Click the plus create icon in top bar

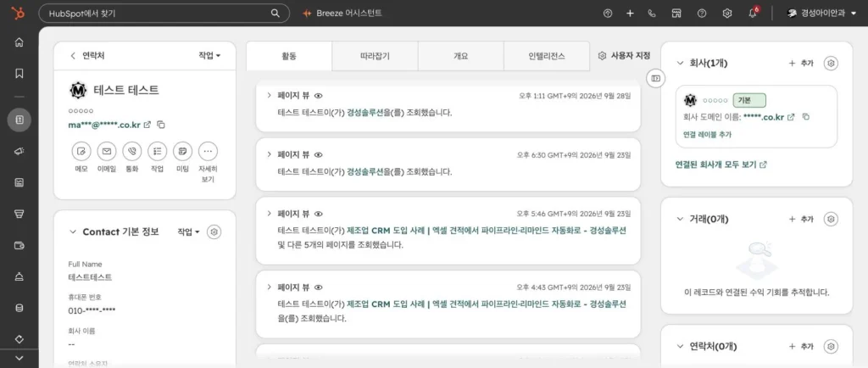(x=630, y=14)
